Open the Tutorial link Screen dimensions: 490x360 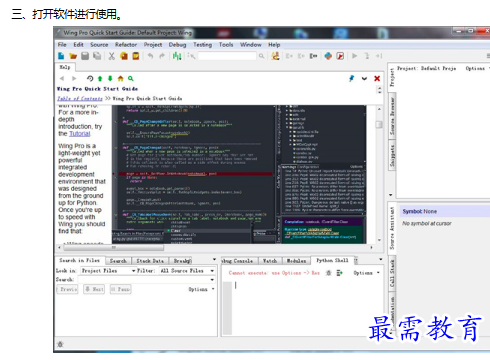pos(80,134)
